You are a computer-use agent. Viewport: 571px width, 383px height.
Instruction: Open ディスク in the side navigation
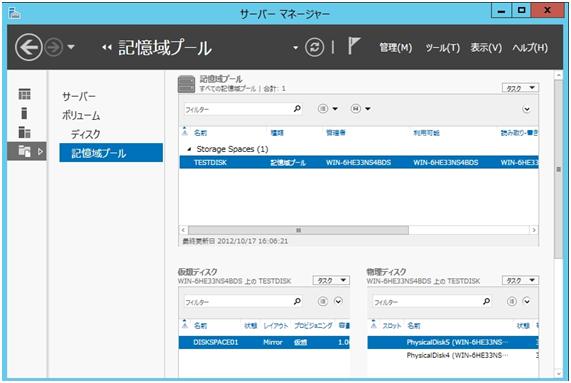86,134
